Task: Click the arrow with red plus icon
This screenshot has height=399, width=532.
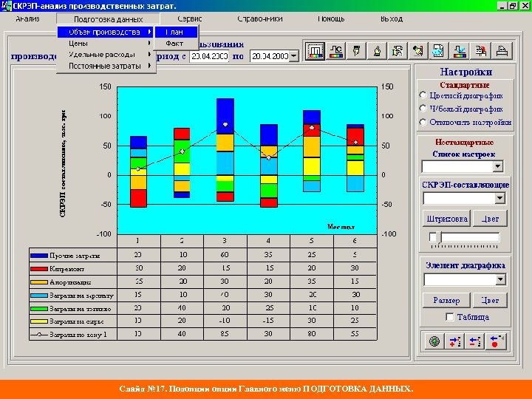Action: (454, 341)
